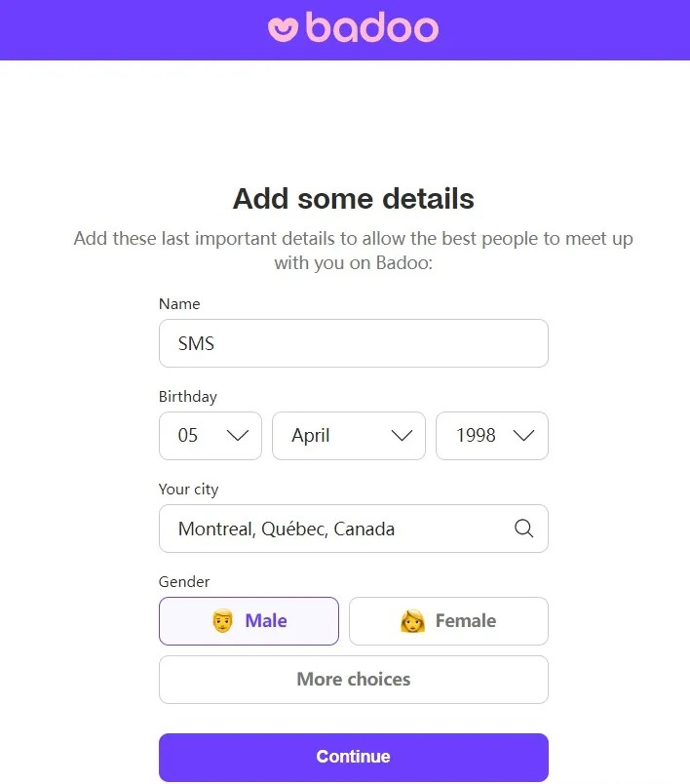690x784 pixels.
Task: Open the birthday day dropdown showing 05
Action: pyautogui.click(x=210, y=436)
